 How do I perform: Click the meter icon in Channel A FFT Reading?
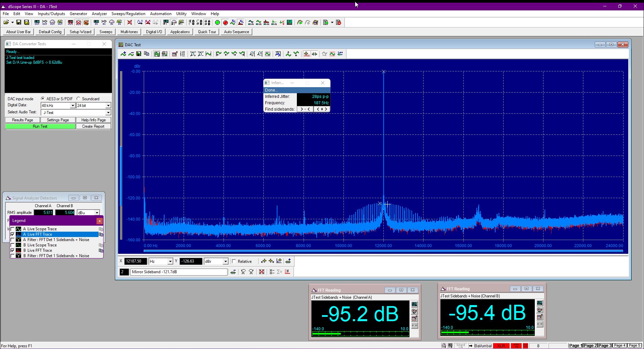click(414, 304)
